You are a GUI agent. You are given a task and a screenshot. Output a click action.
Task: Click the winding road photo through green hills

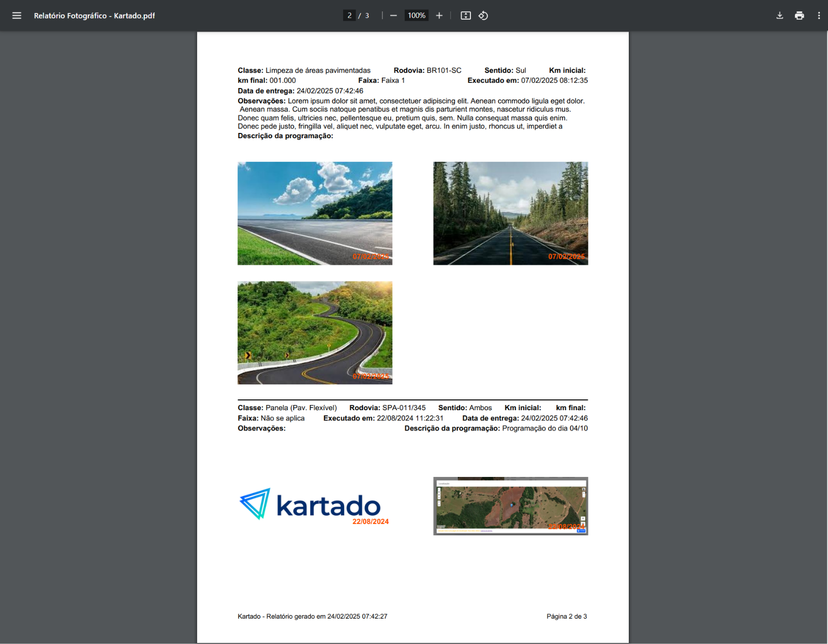315,333
